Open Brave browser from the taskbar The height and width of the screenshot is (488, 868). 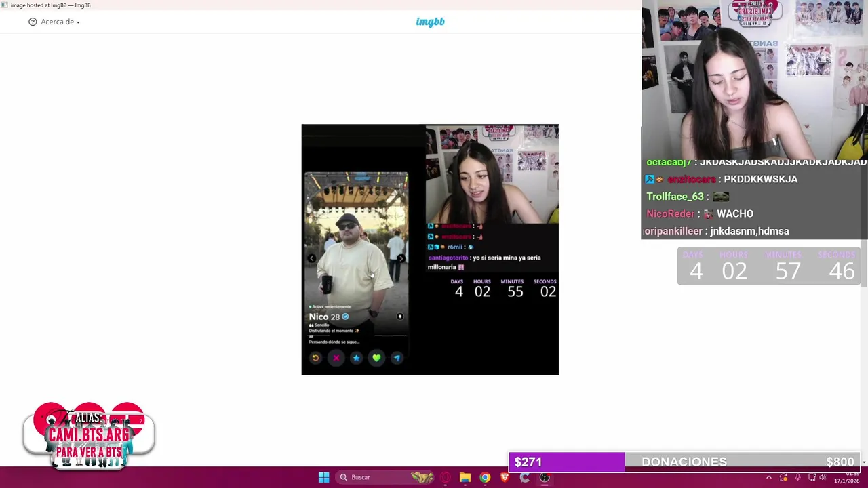[x=505, y=477]
